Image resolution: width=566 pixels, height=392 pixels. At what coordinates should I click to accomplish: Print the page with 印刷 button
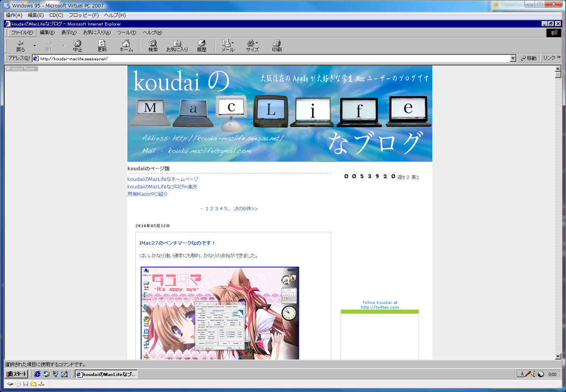[x=277, y=46]
